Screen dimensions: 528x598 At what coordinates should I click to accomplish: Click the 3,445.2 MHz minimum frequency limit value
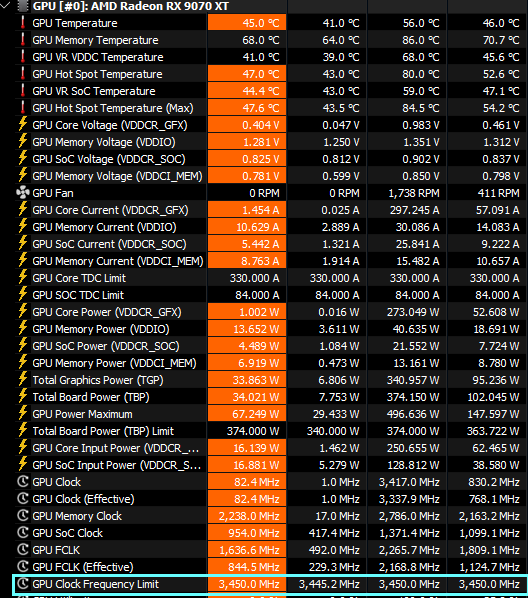point(329,584)
